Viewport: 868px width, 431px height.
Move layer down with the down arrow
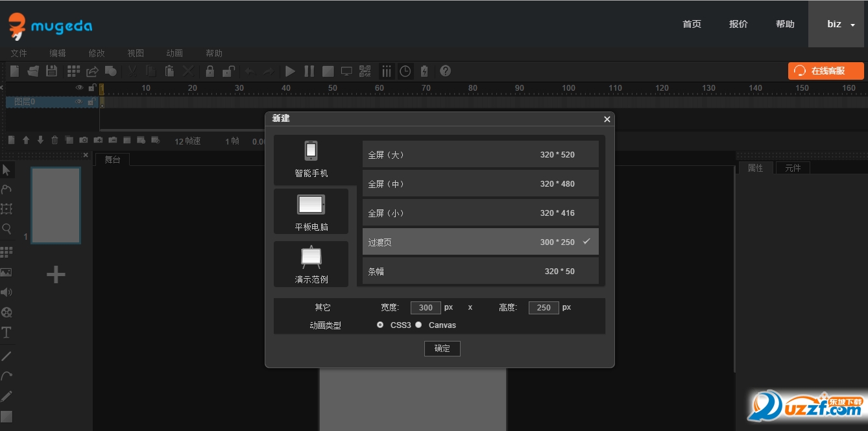(x=40, y=140)
